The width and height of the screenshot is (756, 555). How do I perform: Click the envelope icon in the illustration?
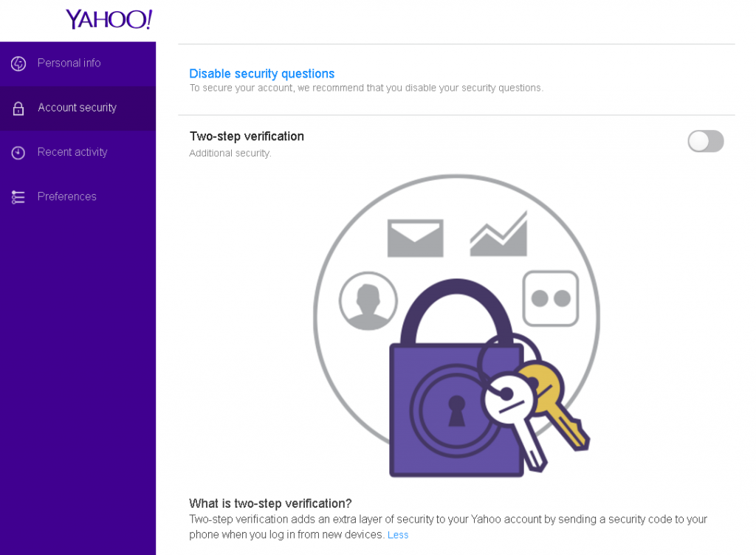415,236
